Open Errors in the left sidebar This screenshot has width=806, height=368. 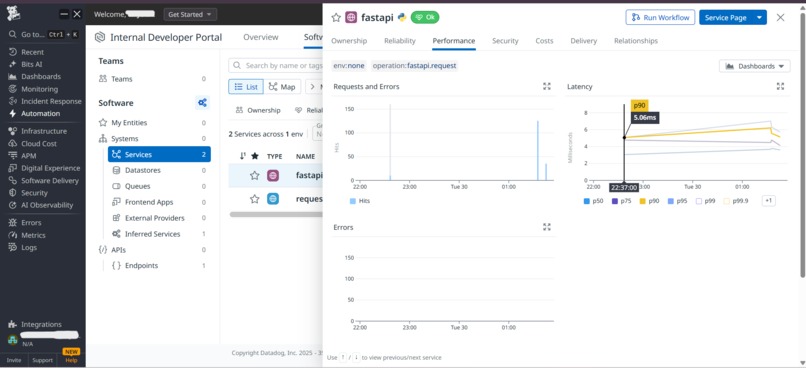[x=31, y=223]
